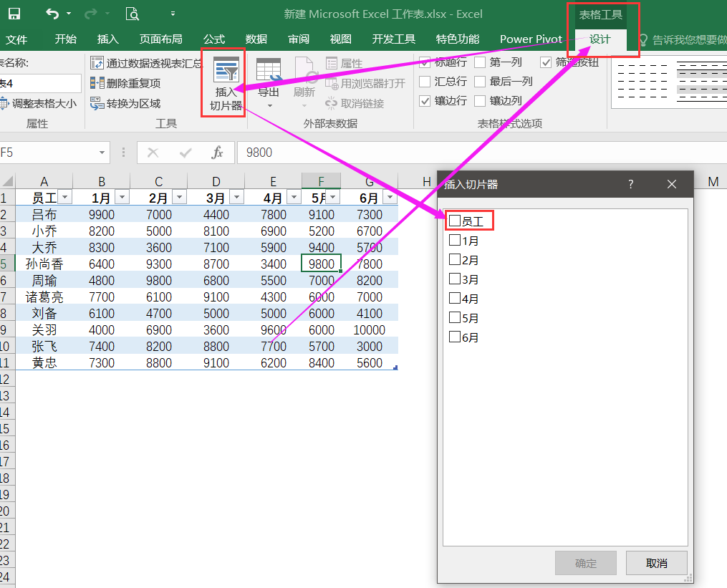Check the 2月 field in slicer dialog
Screen dimensions: 727x588
455,259
